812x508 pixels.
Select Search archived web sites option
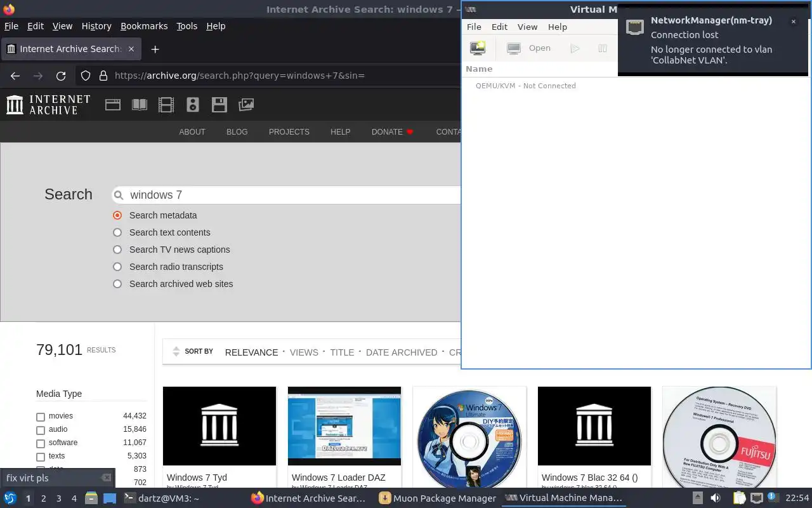pos(117,284)
